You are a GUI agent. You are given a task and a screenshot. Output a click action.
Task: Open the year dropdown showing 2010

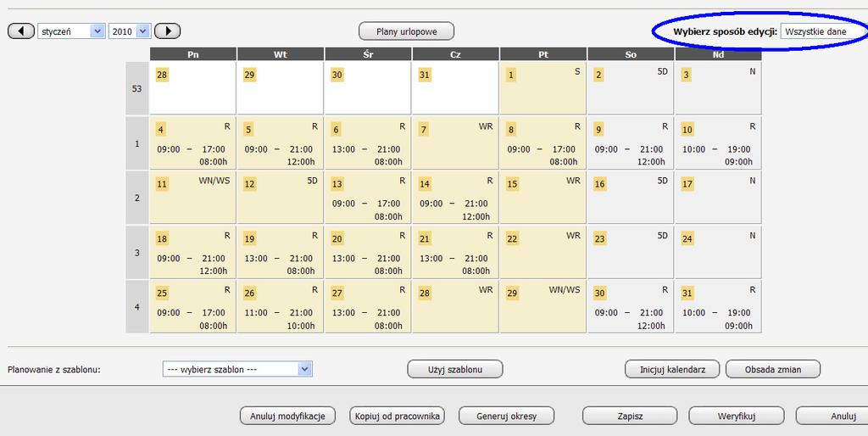(x=130, y=31)
